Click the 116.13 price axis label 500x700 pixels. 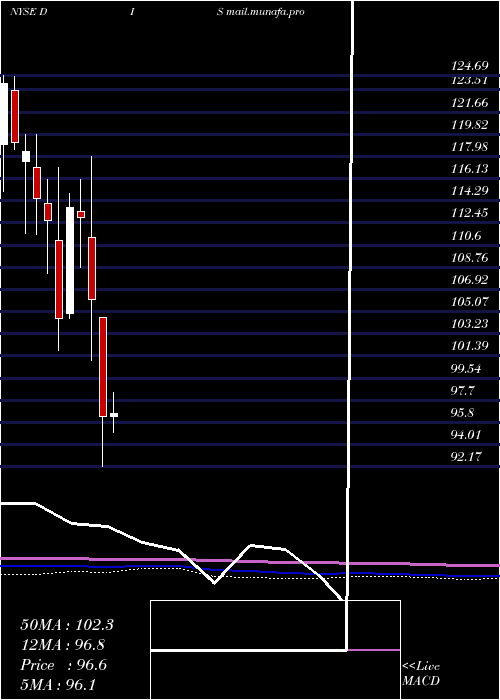pos(470,169)
